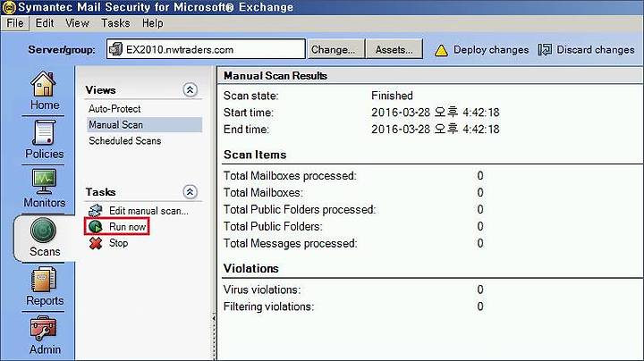
Task: Open the Help menu
Action: pyautogui.click(x=152, y=23)
